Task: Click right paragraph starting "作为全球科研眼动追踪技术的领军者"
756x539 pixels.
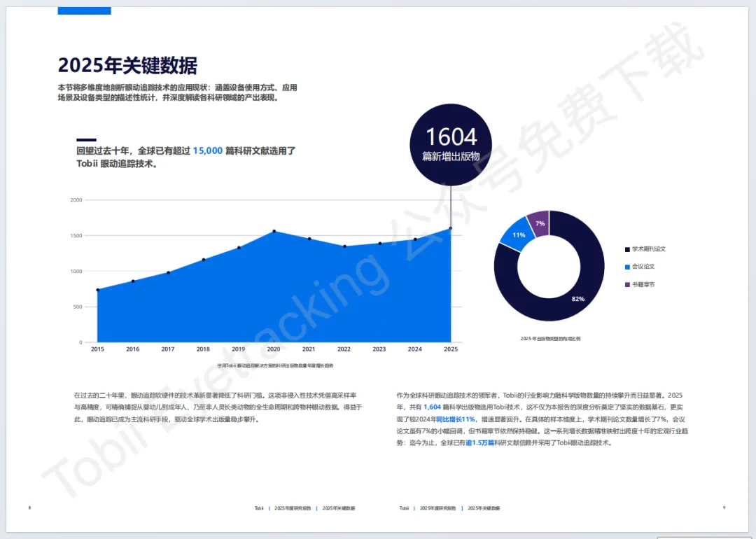Action: pyautogui.click(x=542, y=419)
